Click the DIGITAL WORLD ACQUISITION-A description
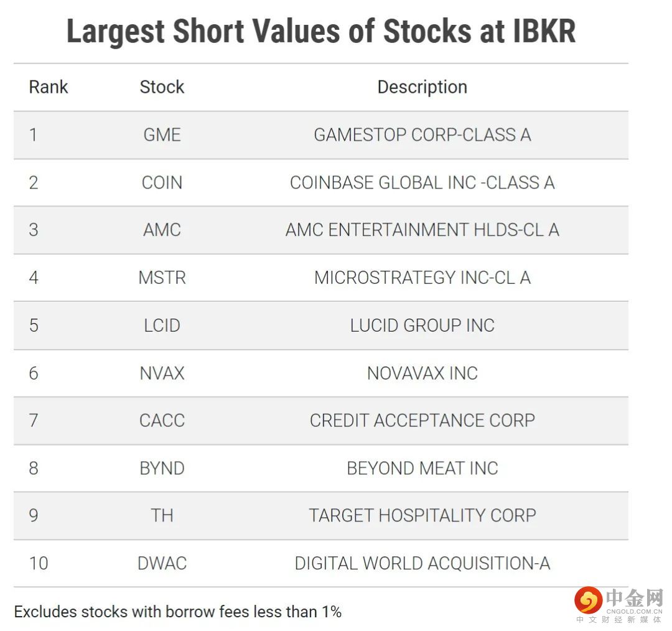 tap(422, 564)
